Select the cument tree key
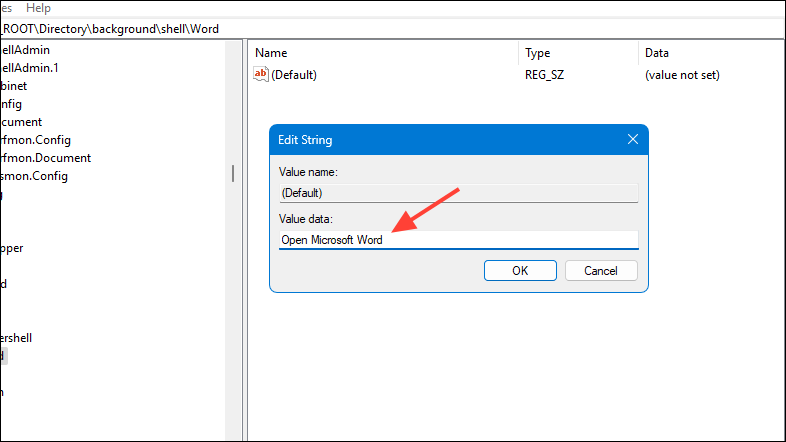The height and width of the screenshot is (442, 786). [21, 122]
